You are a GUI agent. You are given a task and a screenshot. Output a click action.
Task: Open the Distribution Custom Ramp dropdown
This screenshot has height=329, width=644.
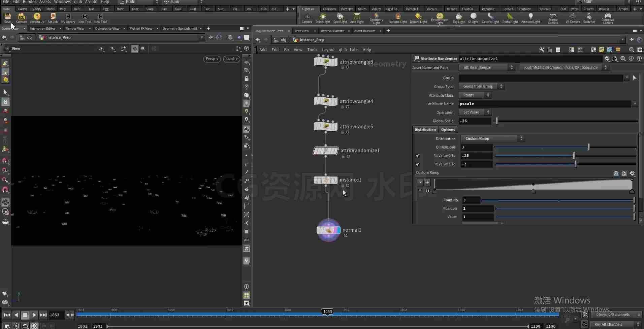[x=492, y=138]
